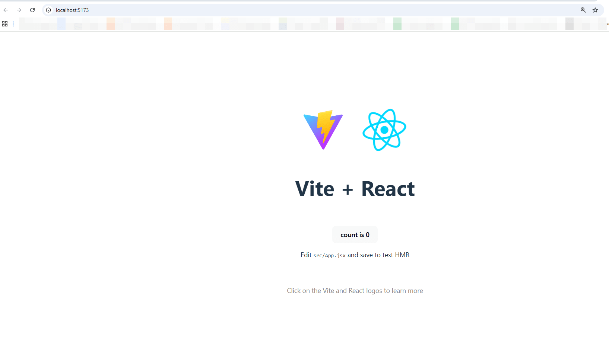The width and height of the screenshot is (609, 364).
Task: Click the 'Vite + React' heading
Action: coord(355,189)
